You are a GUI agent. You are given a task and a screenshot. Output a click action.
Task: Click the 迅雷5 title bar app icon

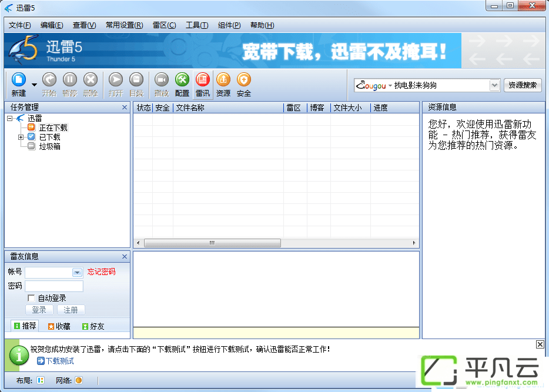9,8
